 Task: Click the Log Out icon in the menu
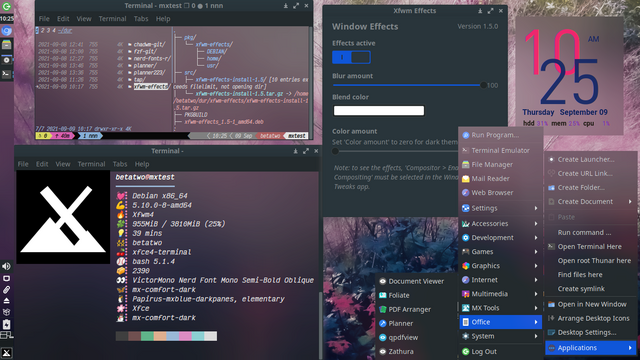pyautogui.click(x=465, y=351)
